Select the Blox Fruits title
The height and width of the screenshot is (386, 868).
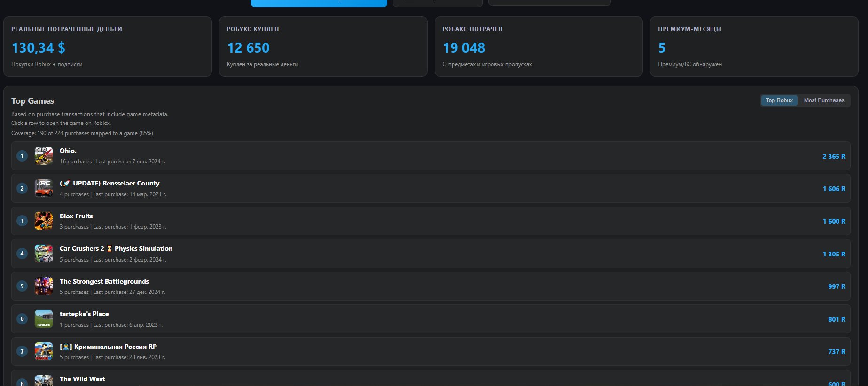76,216
